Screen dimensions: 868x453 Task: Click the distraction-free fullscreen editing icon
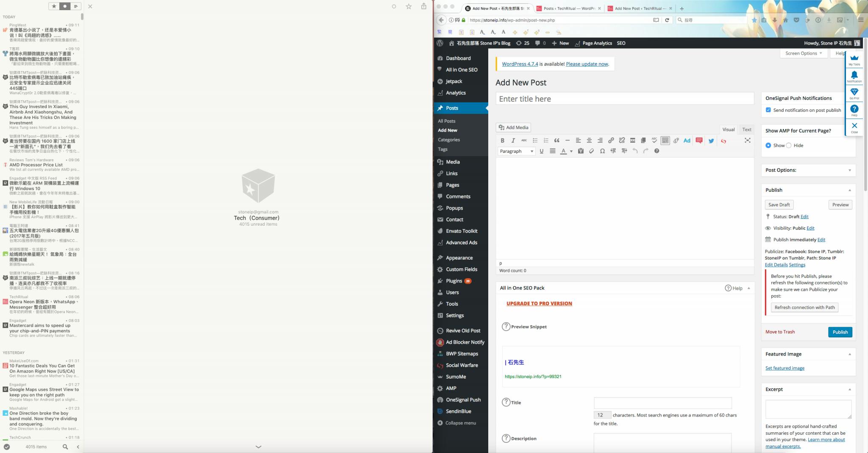pos(747,140)
